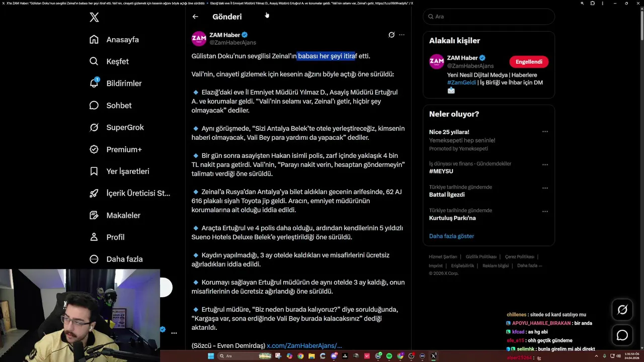Click ZAM Haber post author avatar

tap(199, 39)
